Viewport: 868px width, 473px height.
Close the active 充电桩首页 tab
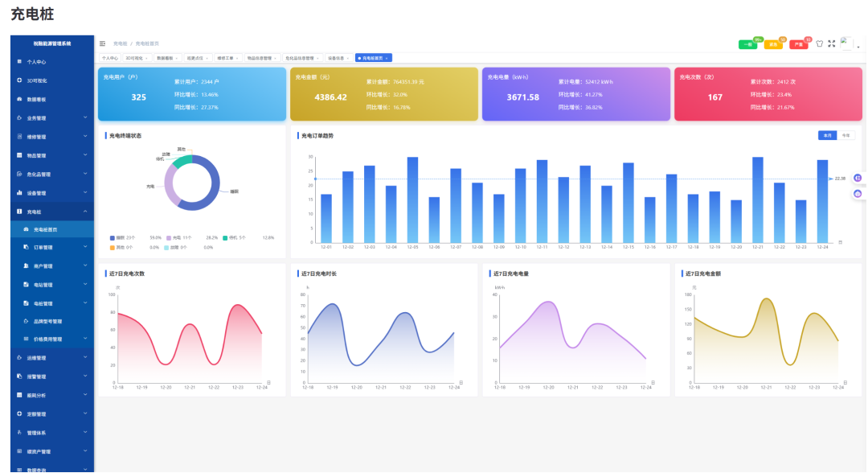[387, 58]
